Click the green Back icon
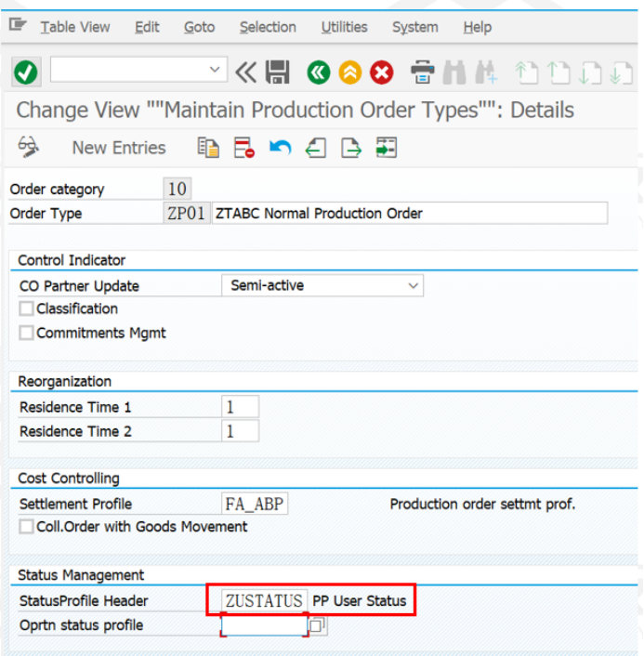 [x=319, y=72]
